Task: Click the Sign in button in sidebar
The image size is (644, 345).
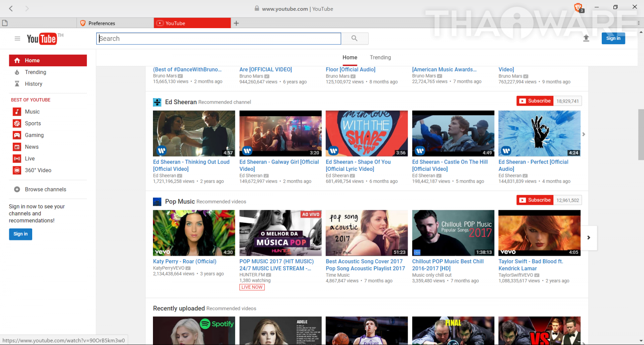Action: click(21, 234)
